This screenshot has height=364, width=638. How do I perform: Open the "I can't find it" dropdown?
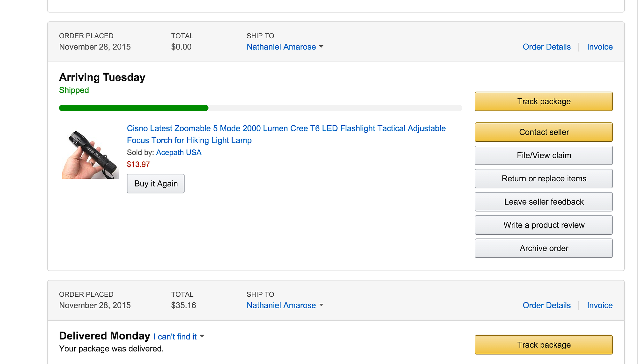[179, 337]
